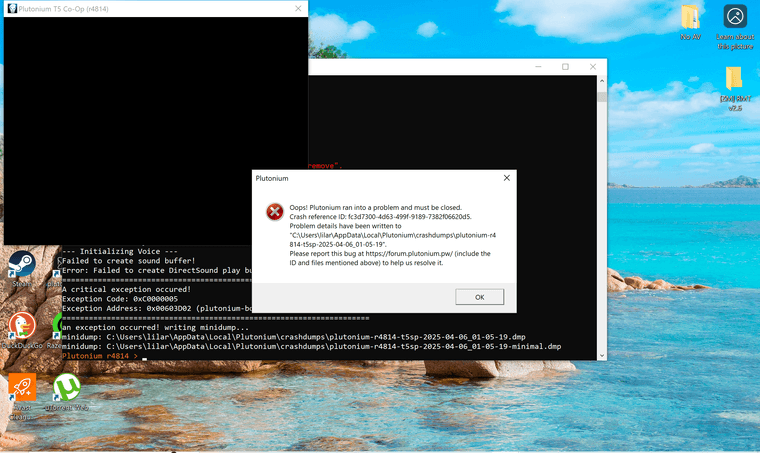Click console scrollbar down arrow
This screenshot has height=453, width=760.
coord(602,355)
